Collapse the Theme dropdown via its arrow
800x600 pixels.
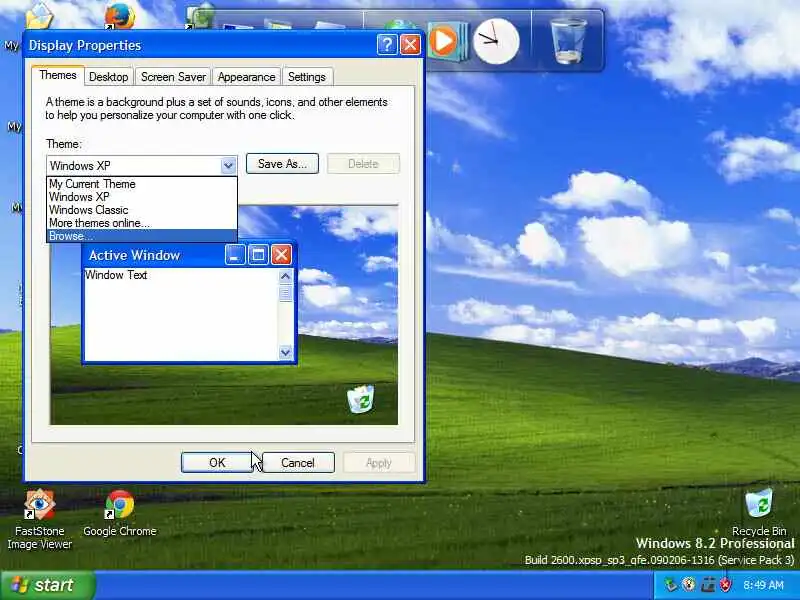coord(228,165)
